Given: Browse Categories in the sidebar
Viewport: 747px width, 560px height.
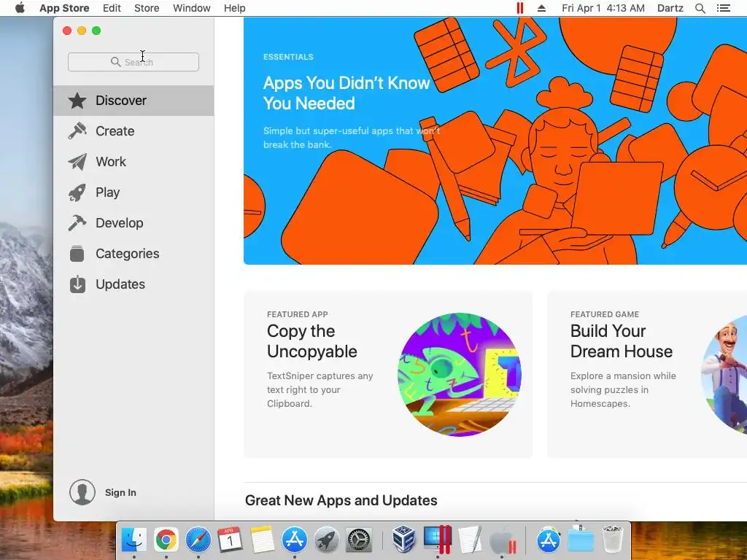Looking at the screenshot, I should point(133,253).
